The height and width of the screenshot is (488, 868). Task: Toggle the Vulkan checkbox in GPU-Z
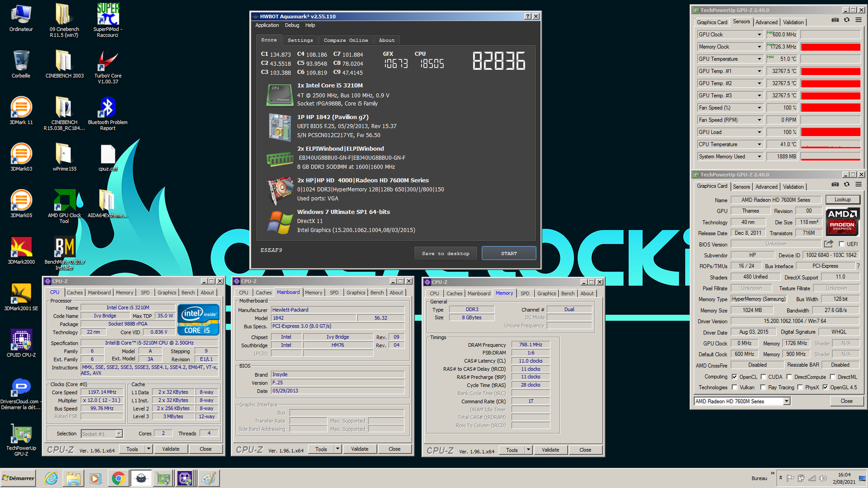[x=735, y=387]
